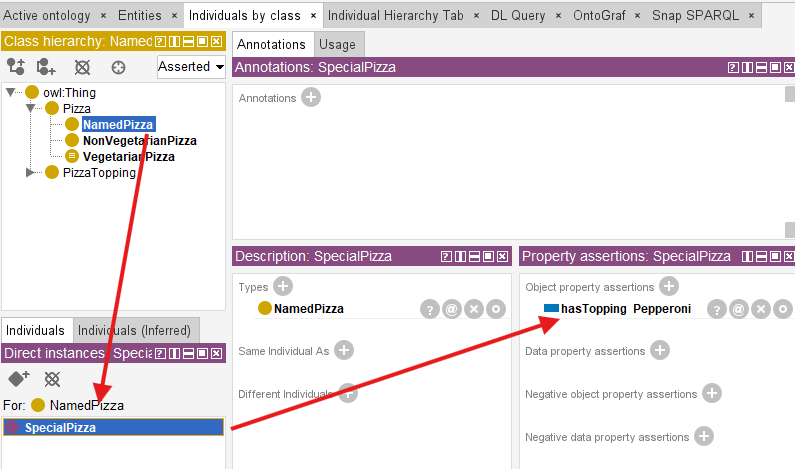Remove NamedPizza type with x icon
Viewport: 795px width, 469px height.
point(474,309)
